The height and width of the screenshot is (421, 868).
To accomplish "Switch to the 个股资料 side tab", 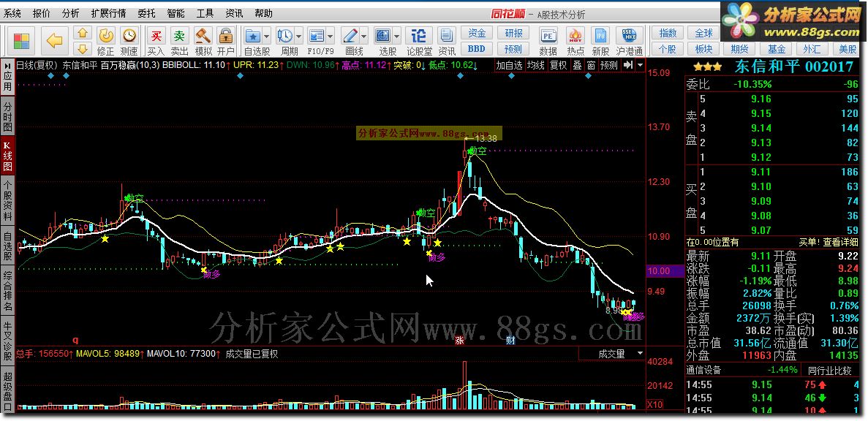I will [7, 201].
